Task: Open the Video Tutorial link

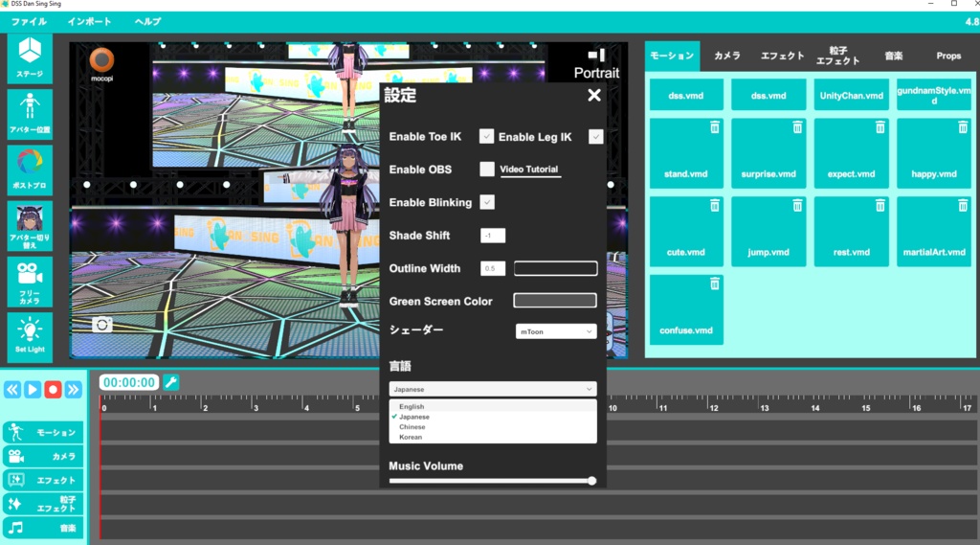Action: tap(528, 169)
